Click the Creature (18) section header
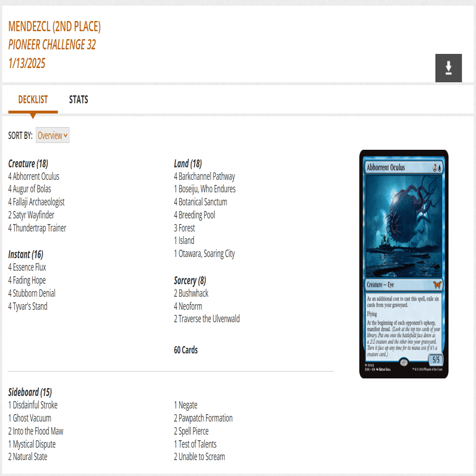The height and width of the screenshot is (476, 476). pyautogui.click(x=28, y=163)
